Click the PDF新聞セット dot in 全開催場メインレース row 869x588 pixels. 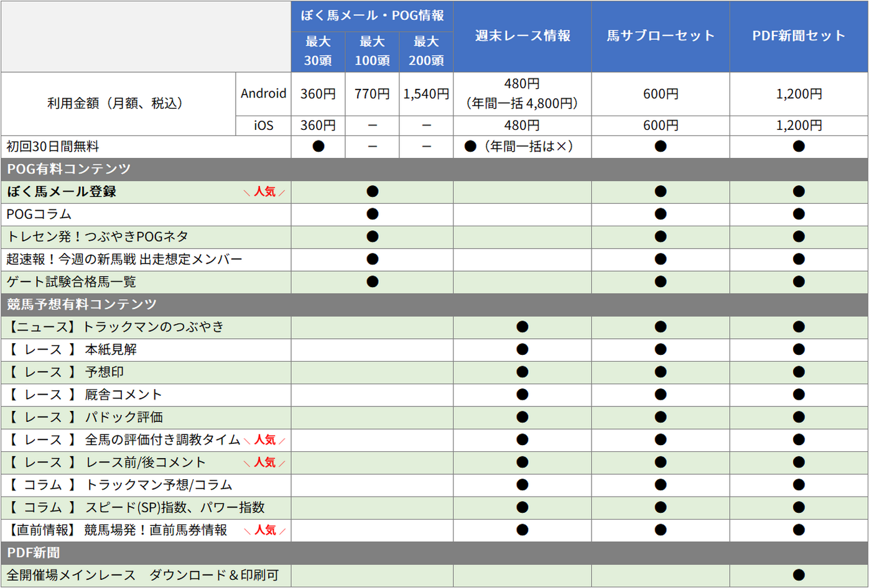[799, 576]
